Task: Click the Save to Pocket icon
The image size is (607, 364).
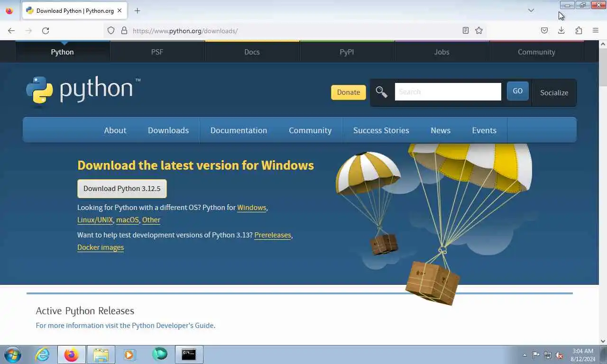Action: (544, 31)
